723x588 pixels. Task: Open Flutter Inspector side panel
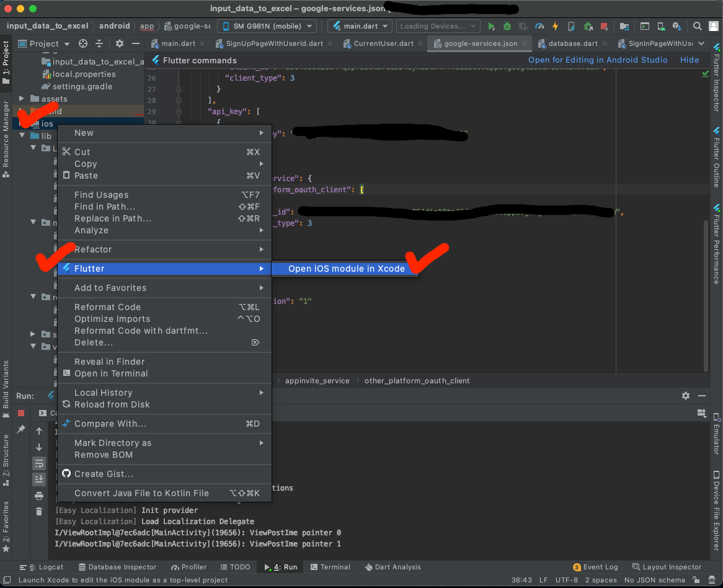(x=716, y=77)
